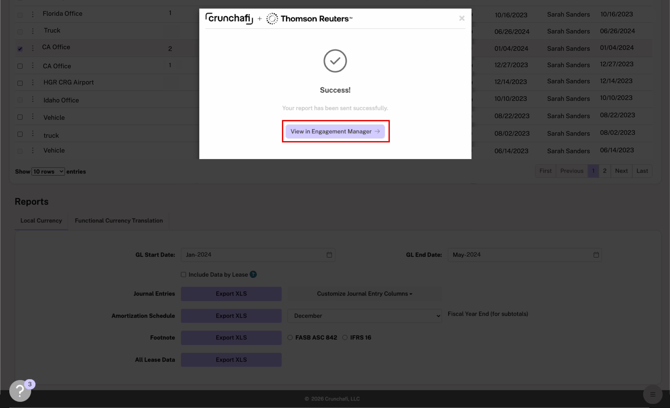This screenshot has height=408, width=670.
Task: Click the HGR CRG Airport lease name
Action: point(68,82)
